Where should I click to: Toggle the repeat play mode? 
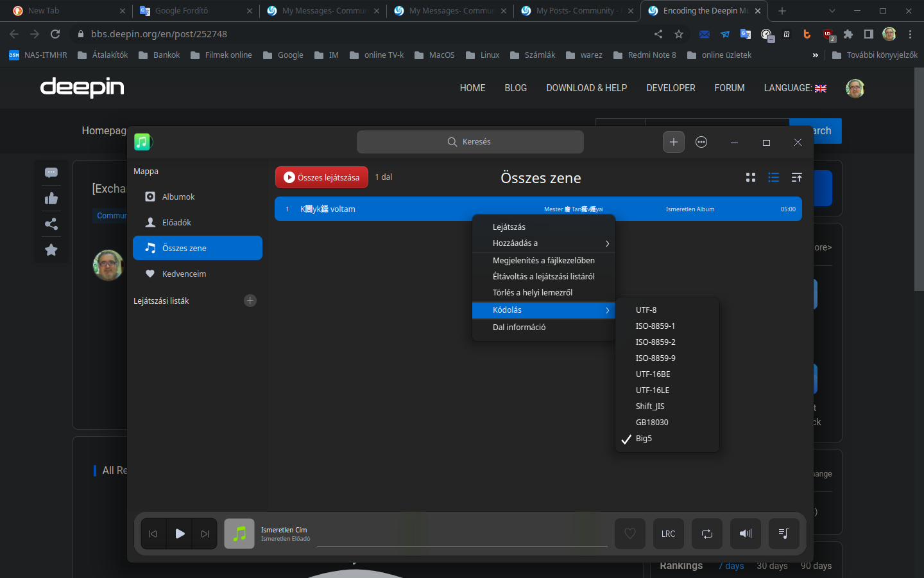coord(707,534)
